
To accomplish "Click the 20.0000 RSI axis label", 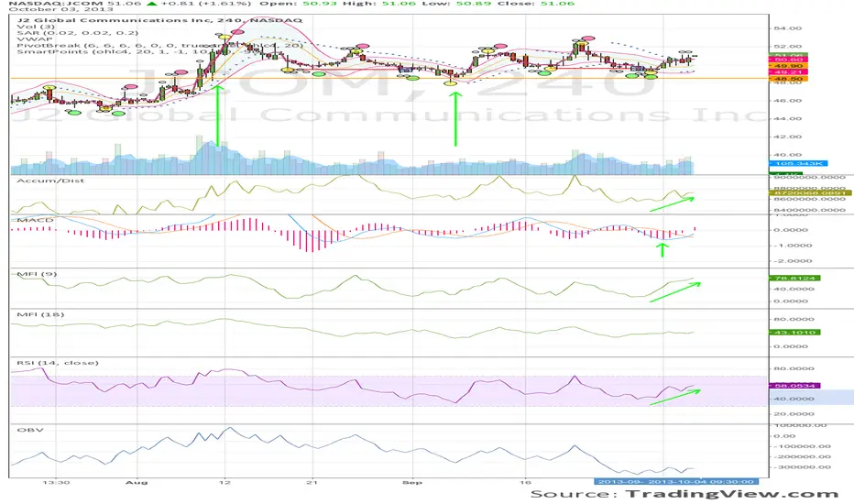I will click(794, 414).
